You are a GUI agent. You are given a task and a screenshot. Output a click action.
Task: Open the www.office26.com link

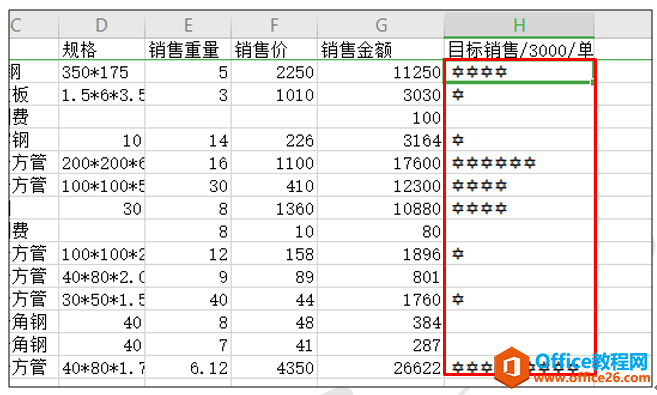[x=592, y=378]
